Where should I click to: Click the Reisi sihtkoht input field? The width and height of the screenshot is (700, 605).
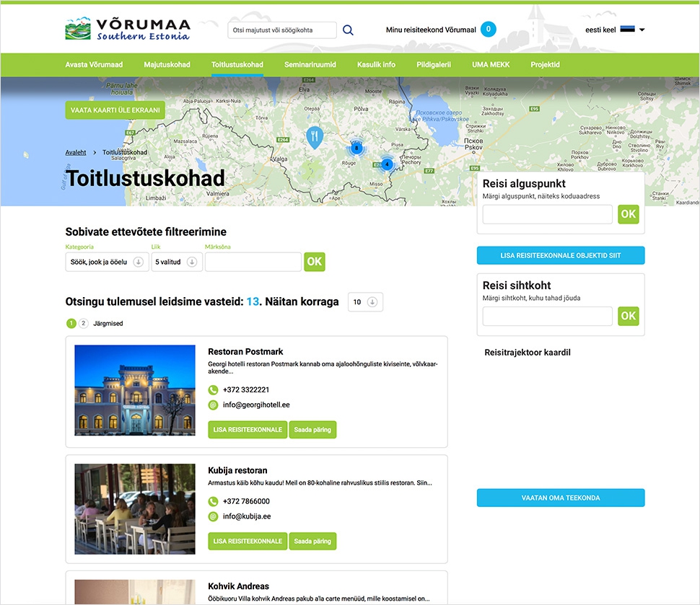pyautogui.click(x=547, y=316)
